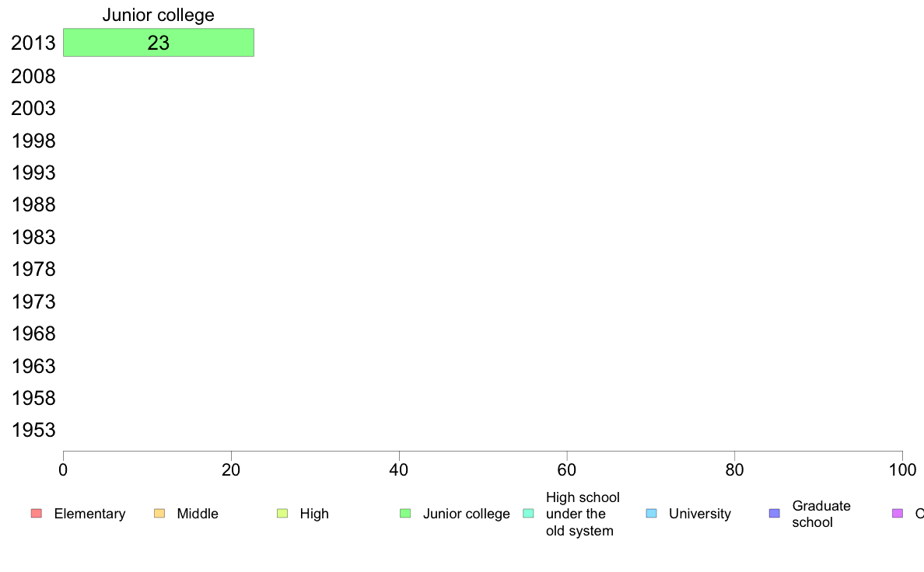Screen dimensions: 924x572
Task: Select the 2008 year label
Action: pos(33,77)
